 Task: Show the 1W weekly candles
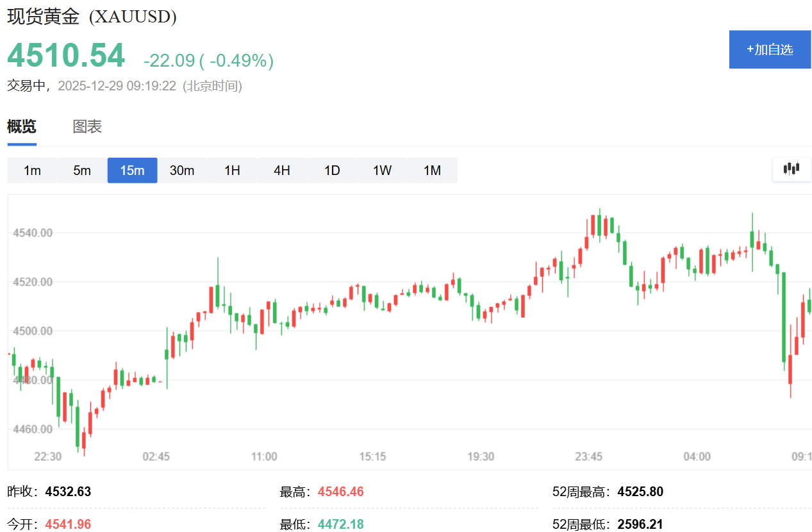coord(382,170)
